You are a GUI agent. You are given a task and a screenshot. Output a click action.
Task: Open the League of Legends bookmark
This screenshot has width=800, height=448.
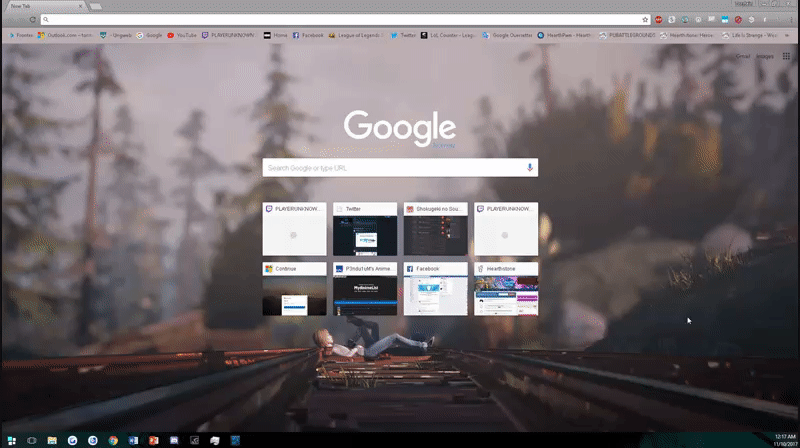(x=356, y=35)
